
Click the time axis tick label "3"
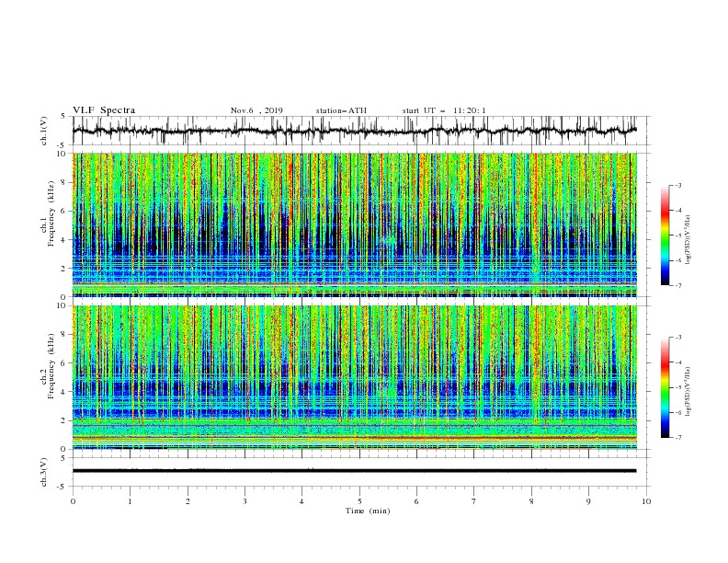pyautogui.click(x=245, y=501)
